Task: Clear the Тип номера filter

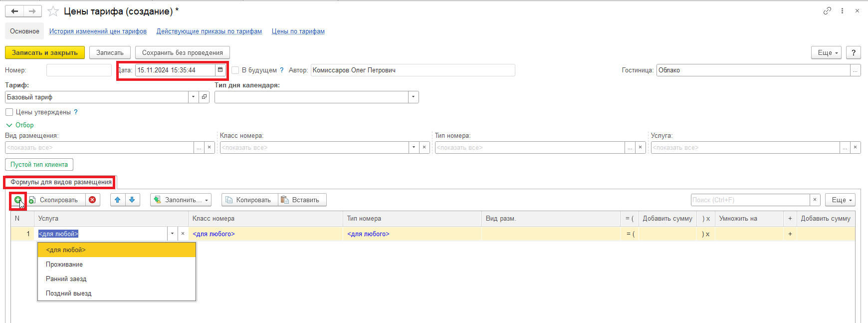Action: tap(641, 148)
